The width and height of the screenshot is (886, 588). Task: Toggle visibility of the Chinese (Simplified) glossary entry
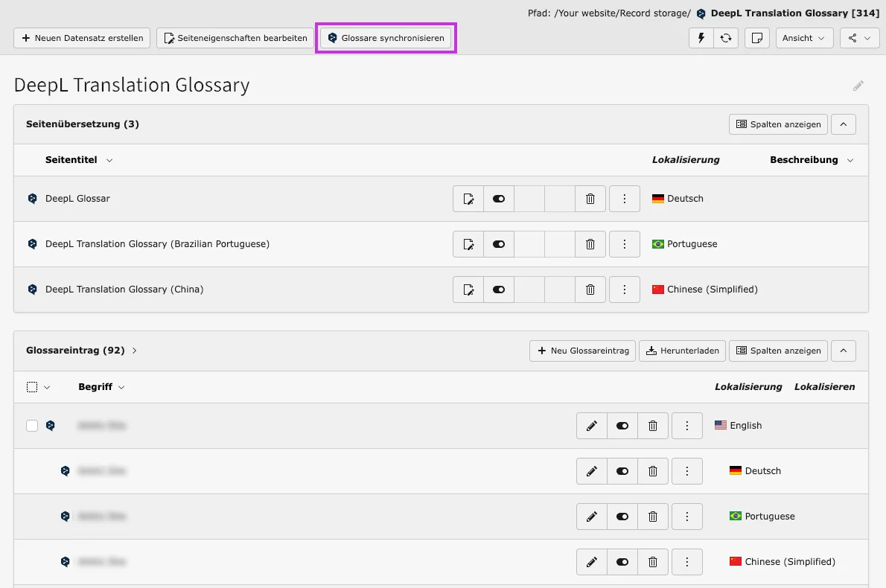click(x=622, y=561)
